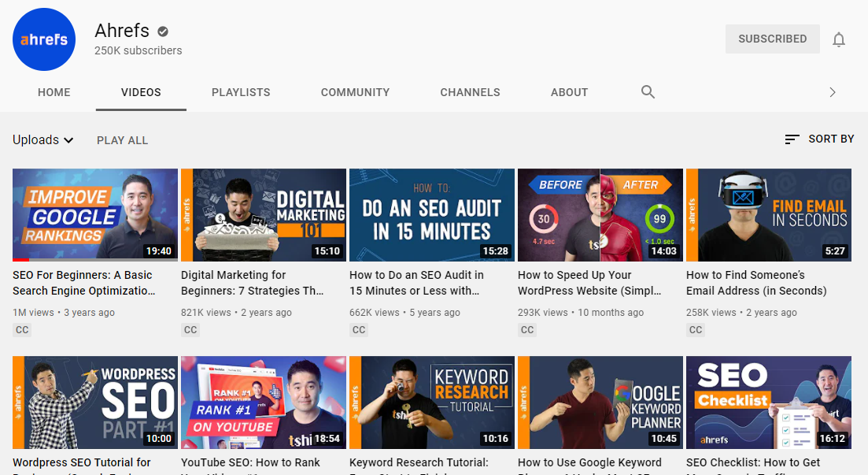Viewport: 868px width, 475px height.
Task: Open the WordPress speed Before/After thumbnail
Action: tap(600, 214)
